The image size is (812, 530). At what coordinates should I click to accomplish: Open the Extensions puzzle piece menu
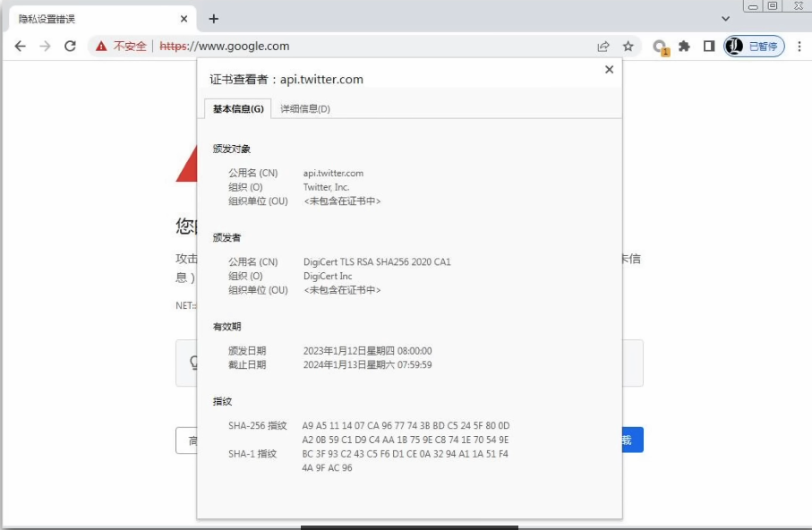point(685,47)
